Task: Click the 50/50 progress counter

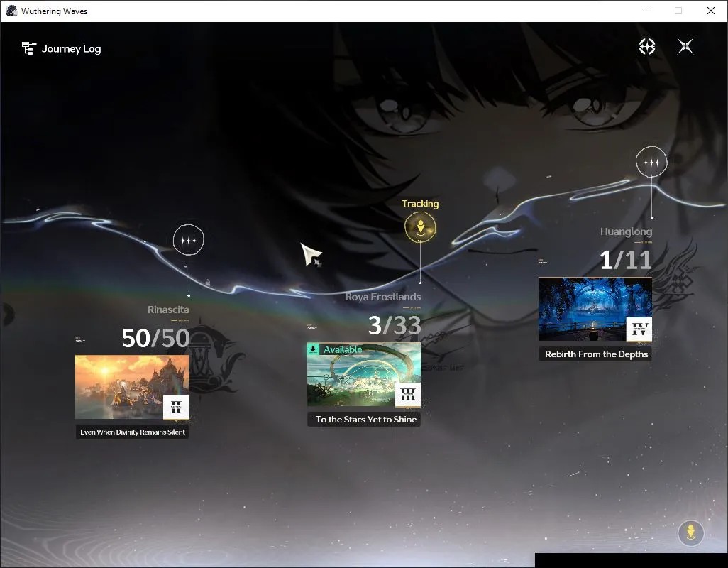Action: (155, 338)
